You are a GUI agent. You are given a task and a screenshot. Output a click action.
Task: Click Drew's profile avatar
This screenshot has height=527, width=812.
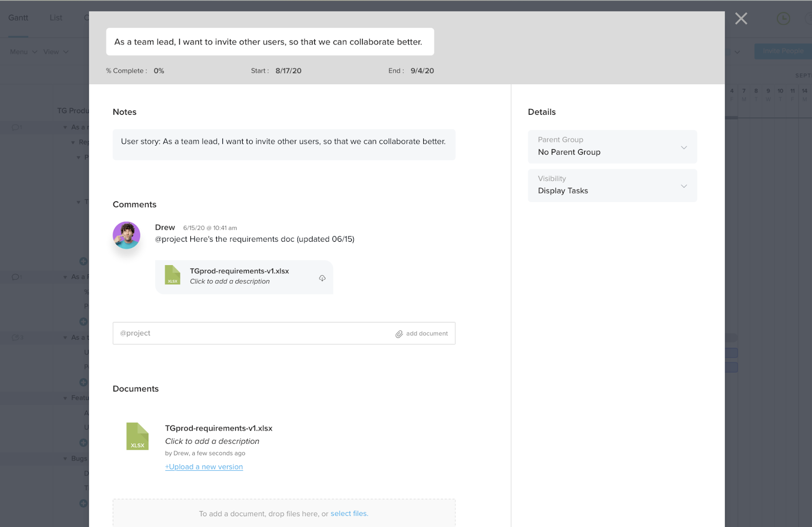126,235
